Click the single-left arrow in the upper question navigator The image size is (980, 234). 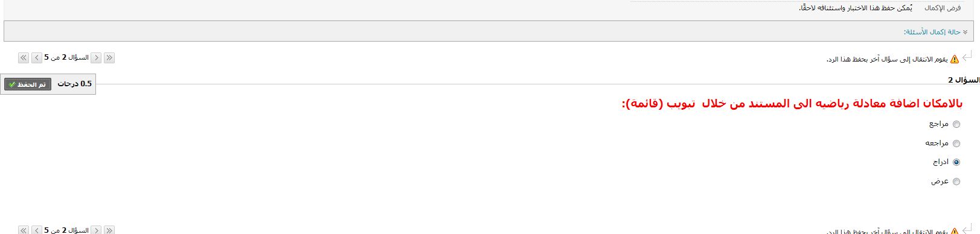pos(36,58)
